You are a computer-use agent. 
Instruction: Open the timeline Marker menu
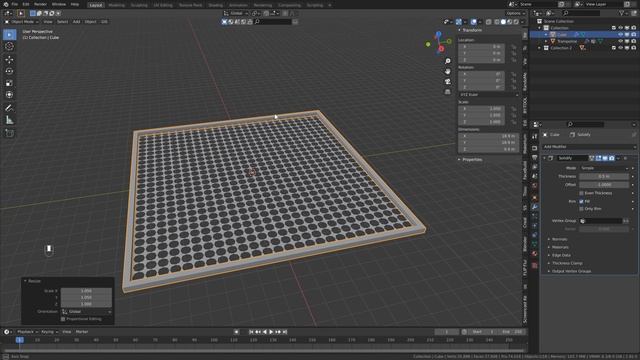(82, 332)
